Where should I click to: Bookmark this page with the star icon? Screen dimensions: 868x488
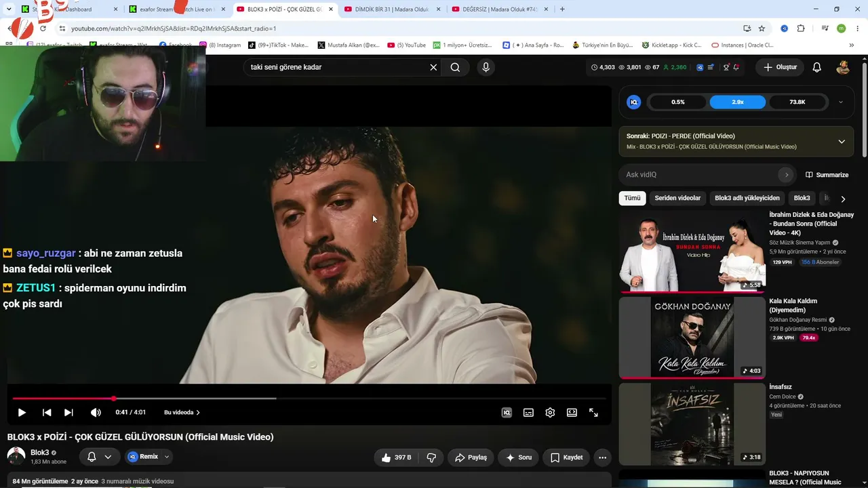[x=762, y=28]
